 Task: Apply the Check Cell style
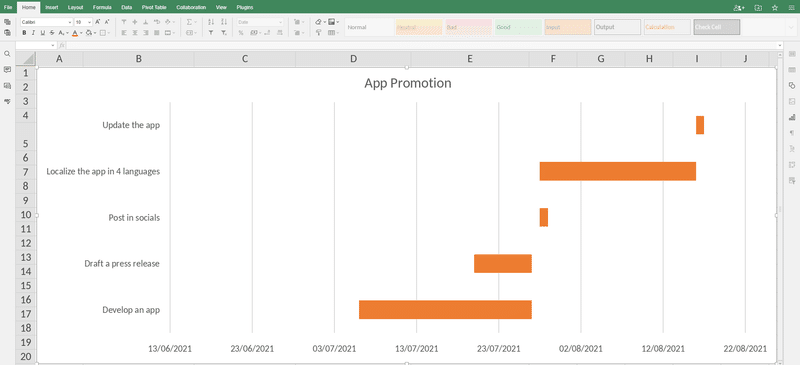pos(717,27)
